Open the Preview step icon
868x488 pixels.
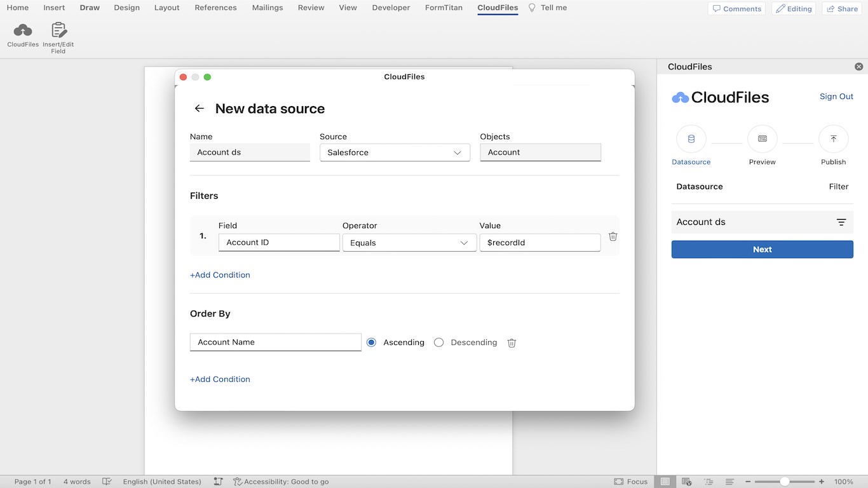(x=762, y=139)
